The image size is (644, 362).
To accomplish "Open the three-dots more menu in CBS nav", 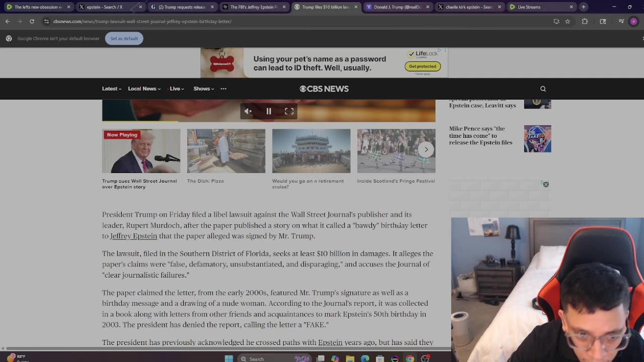I will (223, 88).
